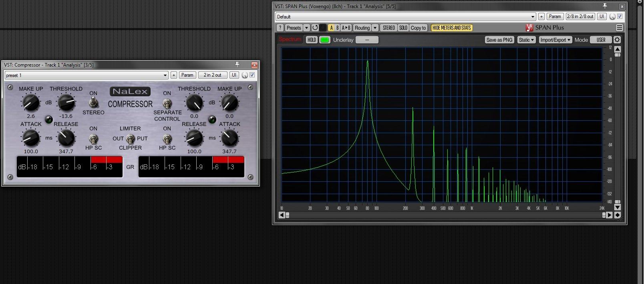Click the Save as PNG button
Viewport: 644px width, 284px height.
click(x=499, y=40)
